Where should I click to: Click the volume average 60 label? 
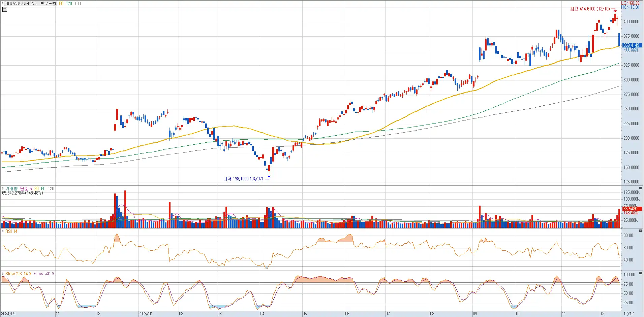43,188
